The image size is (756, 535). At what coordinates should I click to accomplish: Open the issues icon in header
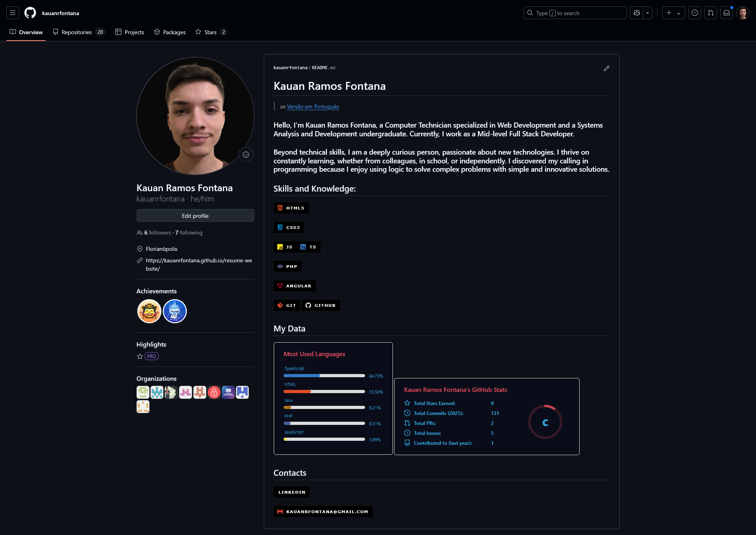point(695,13)
